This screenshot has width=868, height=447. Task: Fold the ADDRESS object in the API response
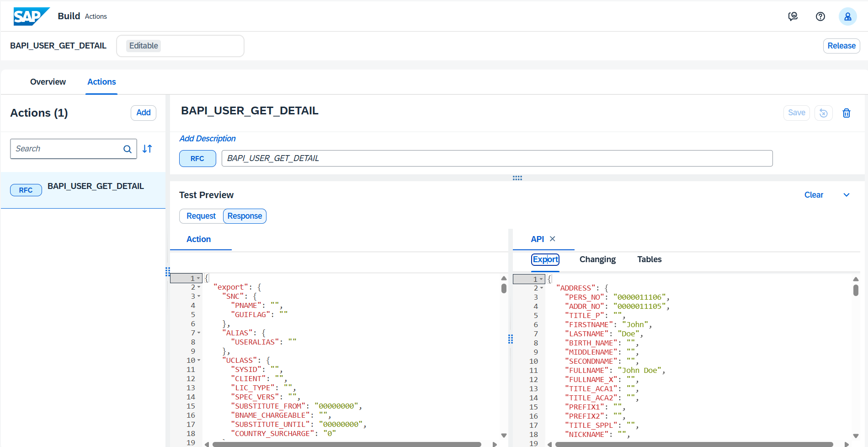(542, 288)
